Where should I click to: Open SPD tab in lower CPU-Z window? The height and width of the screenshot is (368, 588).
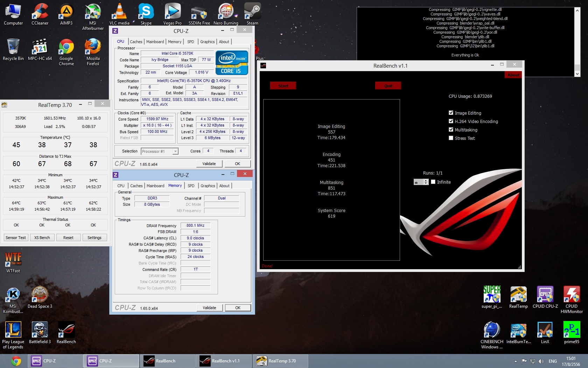(191, 186)
